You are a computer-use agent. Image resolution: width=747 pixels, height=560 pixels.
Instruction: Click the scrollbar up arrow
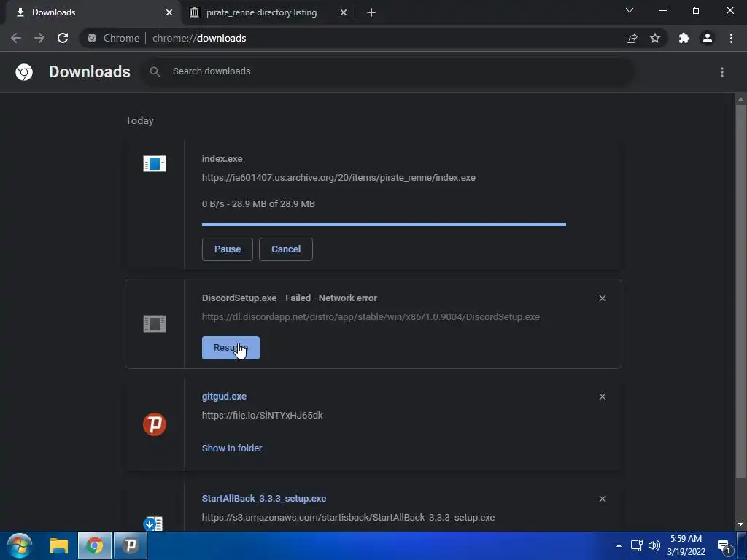(740, 99)
